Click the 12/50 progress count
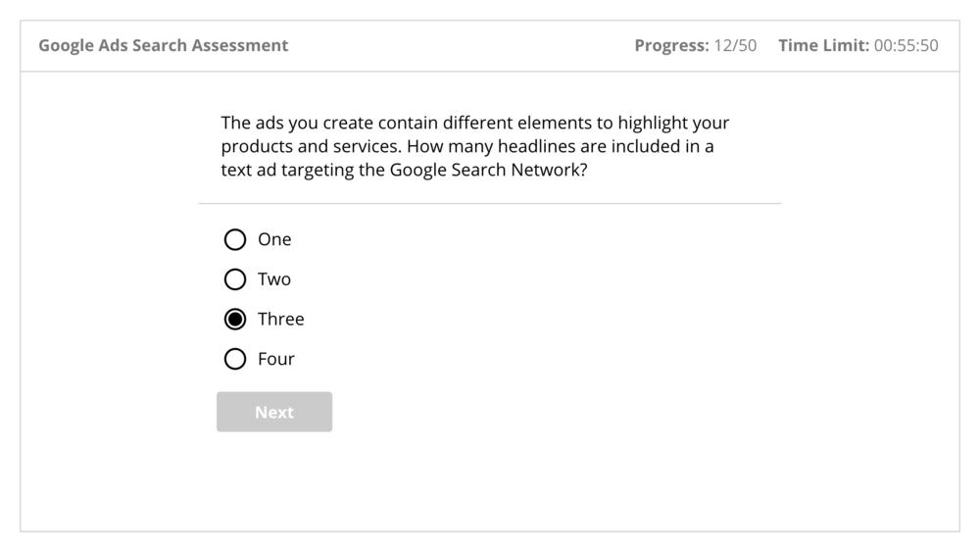 tap(734, 45)
